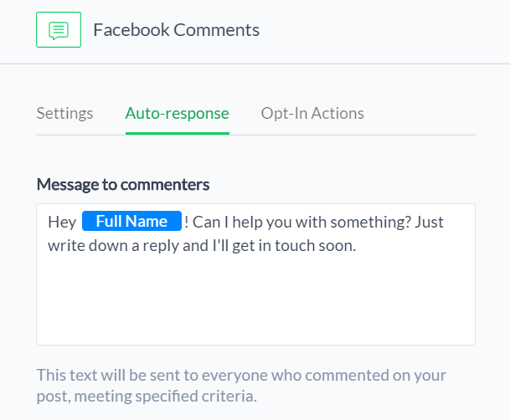This screenshot has width=510, height=420.
Task: Click the exclamation mark after Full Name
Action: (187, 222)
